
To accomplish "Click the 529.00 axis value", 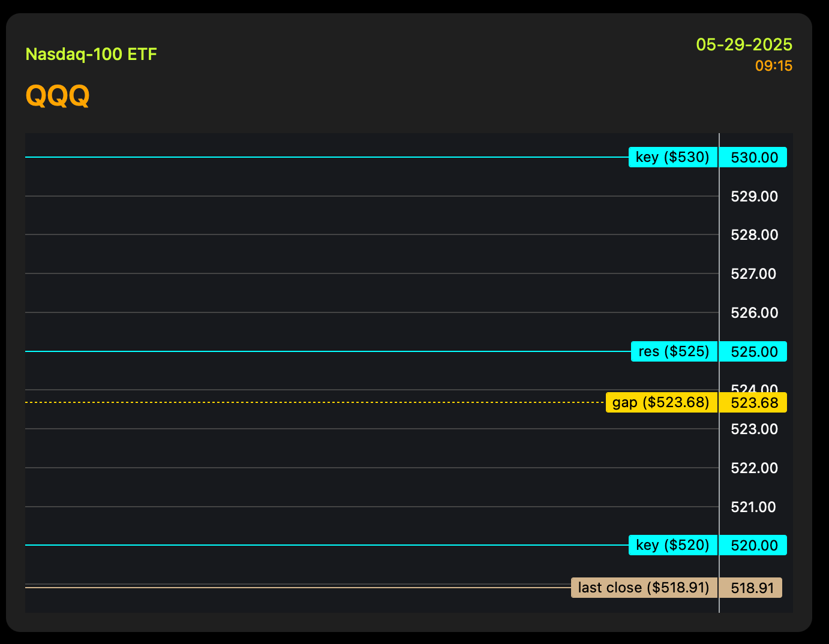I will [754, 197].
